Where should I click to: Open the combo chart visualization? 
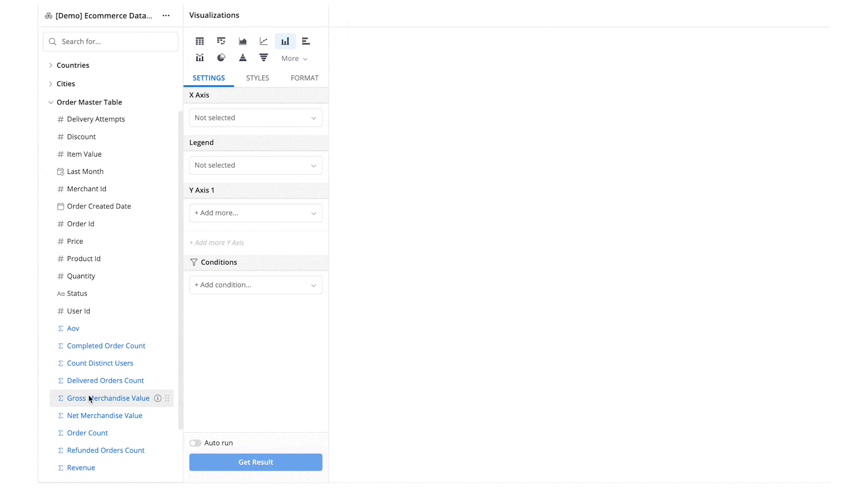pyautogui.click(x=199, y=57)
